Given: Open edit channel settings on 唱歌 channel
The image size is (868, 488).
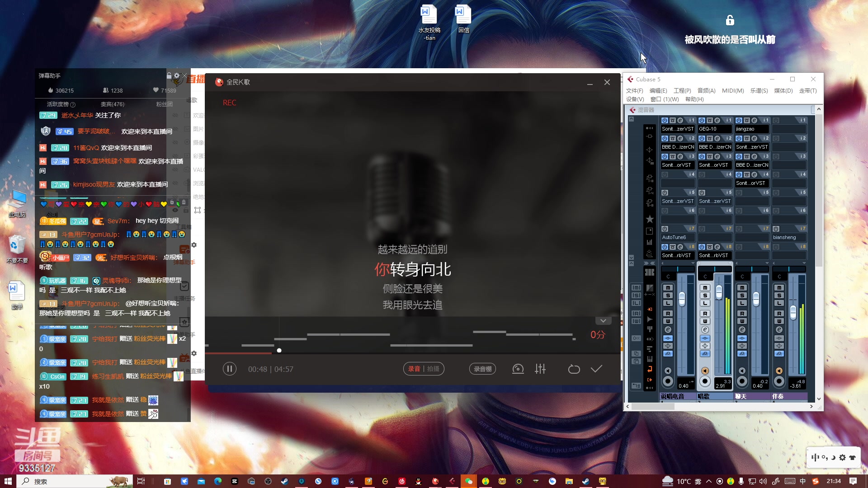Looking at the screenshot, I should coord(705,330).
